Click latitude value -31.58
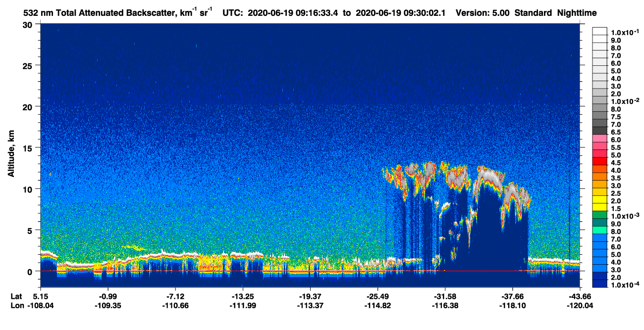Viewport: 644px width, 330px height. coord(445,296)
